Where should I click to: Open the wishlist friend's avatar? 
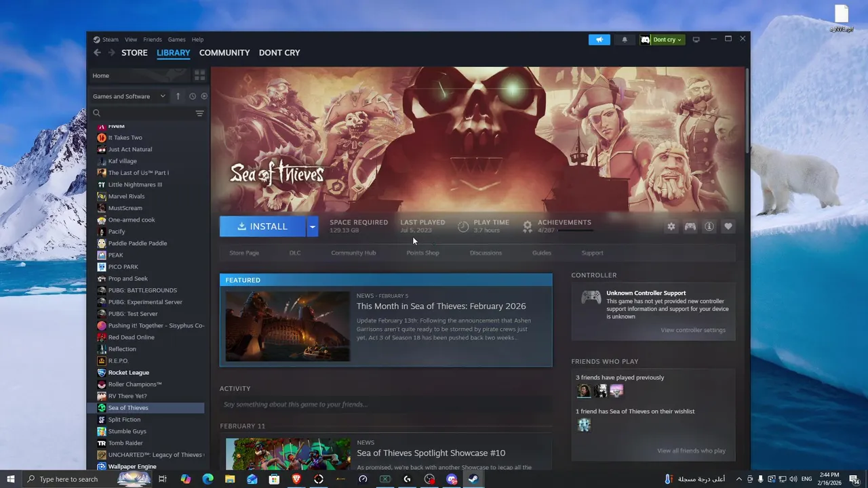(584, 425)
